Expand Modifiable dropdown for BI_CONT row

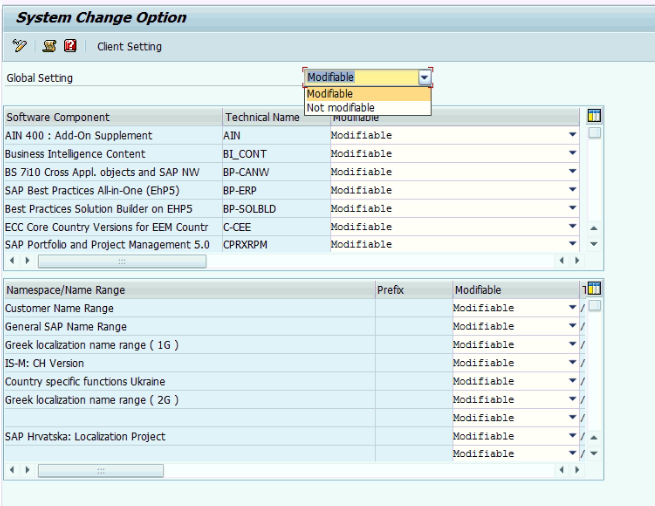573,153
